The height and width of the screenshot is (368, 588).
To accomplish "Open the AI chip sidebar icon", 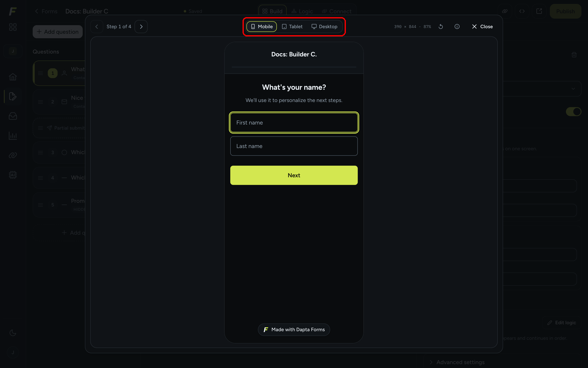I will point(13,175).
